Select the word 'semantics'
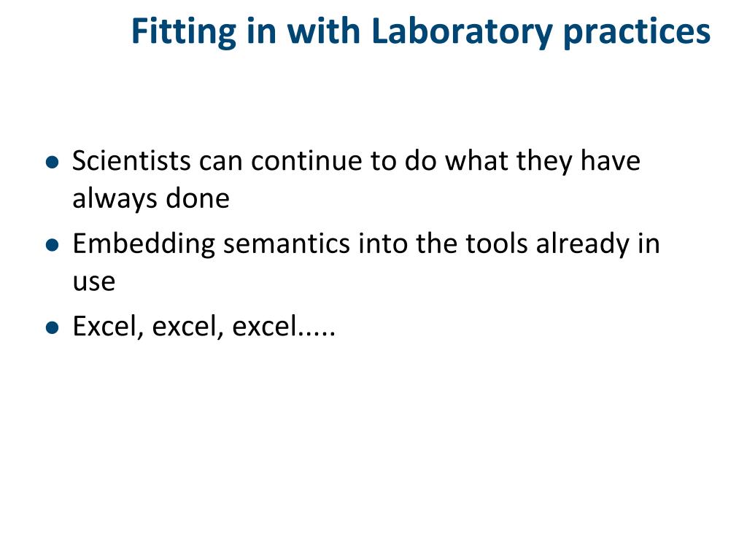This screenshot has height=560, width=747. pyautogui.click(x=287, y=244)
